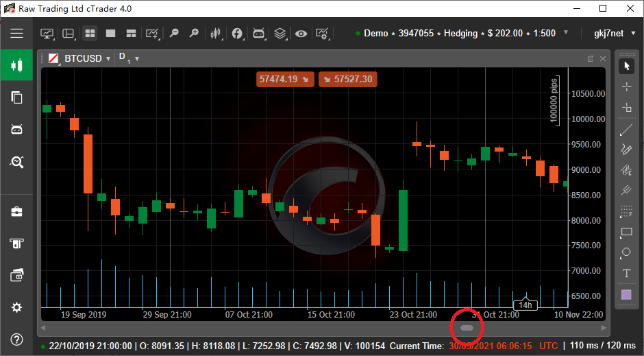Switch to single-chart mode

(110, 34)
